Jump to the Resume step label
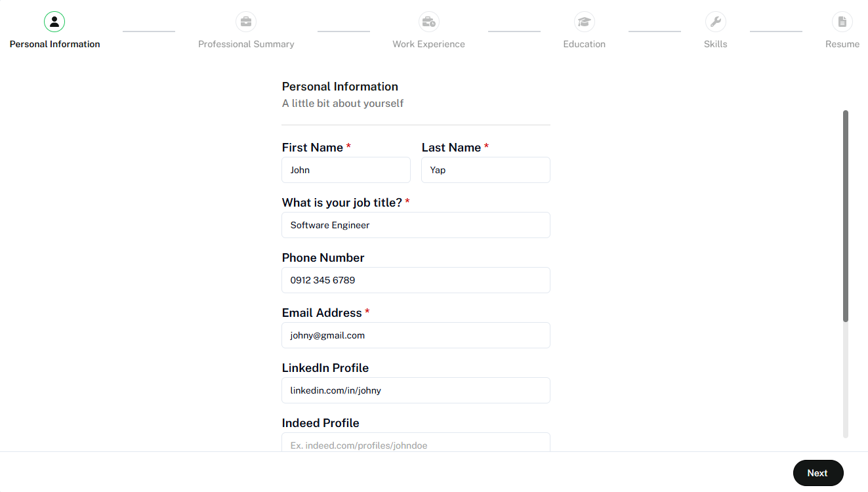 [x=842, y=44]
